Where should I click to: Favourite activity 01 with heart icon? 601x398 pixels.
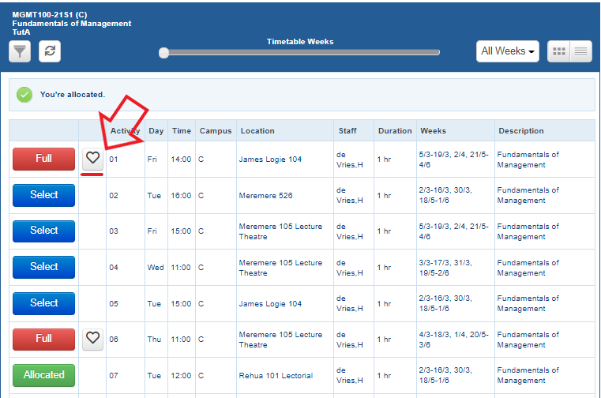tap(93, 159)
